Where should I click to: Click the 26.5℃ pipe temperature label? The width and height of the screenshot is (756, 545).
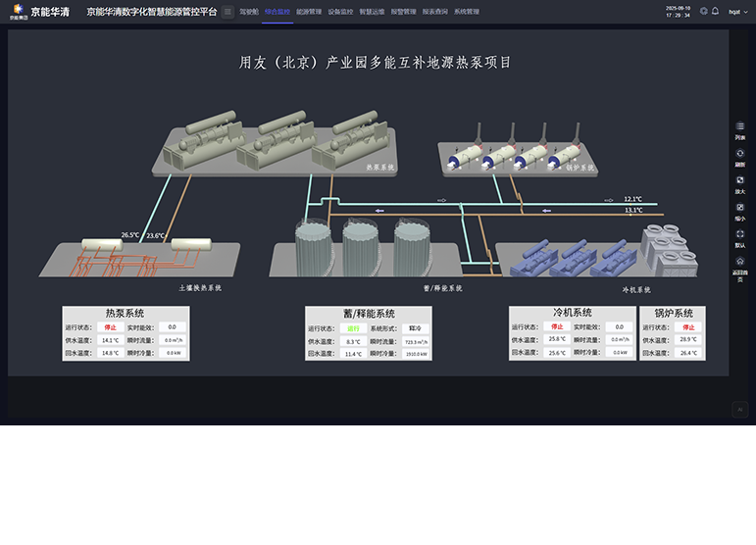coord(130,235)
